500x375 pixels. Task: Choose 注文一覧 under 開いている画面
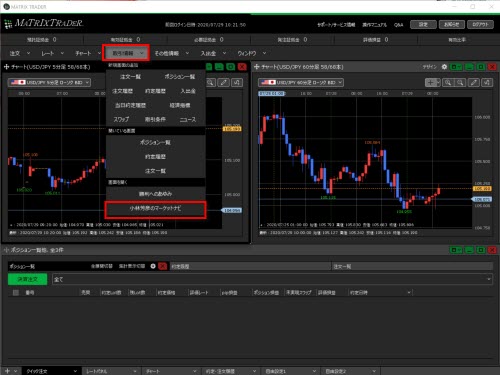(155, 171)
